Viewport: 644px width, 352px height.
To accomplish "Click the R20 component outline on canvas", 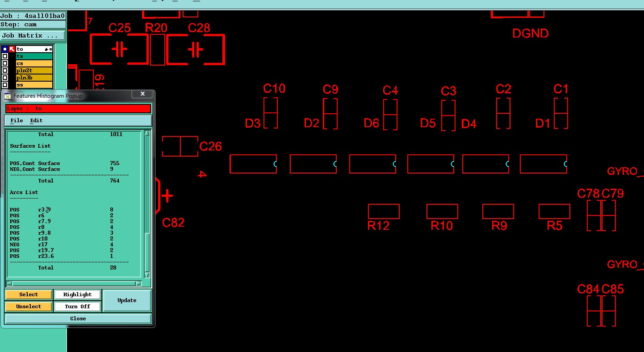I will point(157,50).
